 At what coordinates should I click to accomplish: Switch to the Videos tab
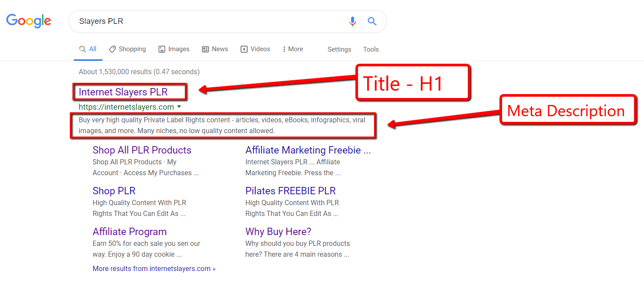[x=255, y=49]
